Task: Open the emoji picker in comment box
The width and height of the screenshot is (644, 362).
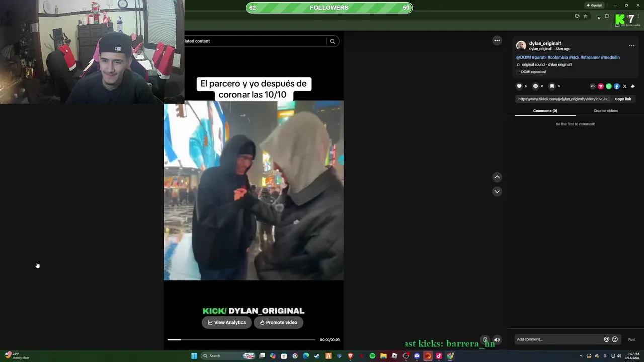Action: [615, 339]
